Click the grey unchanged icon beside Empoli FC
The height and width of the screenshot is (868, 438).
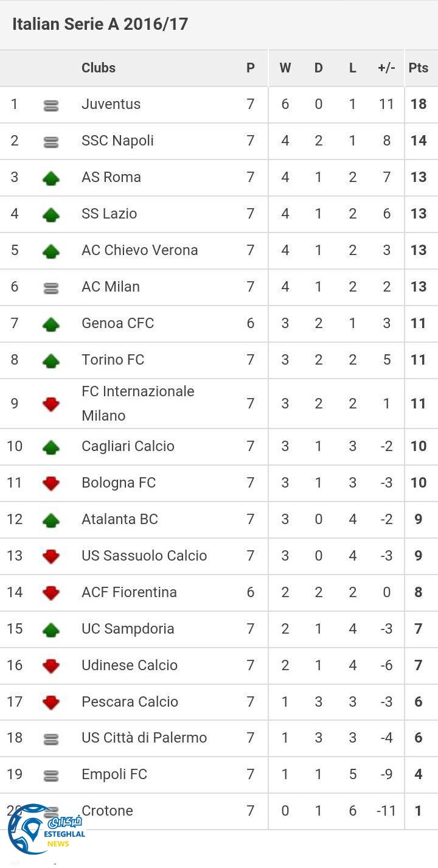pyautogui.click(x=51, y=775)
